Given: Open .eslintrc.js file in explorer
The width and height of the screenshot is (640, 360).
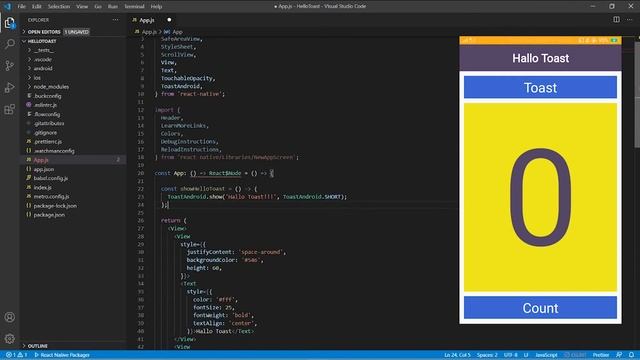Looking at the screenshot, I should click(45, 105).
